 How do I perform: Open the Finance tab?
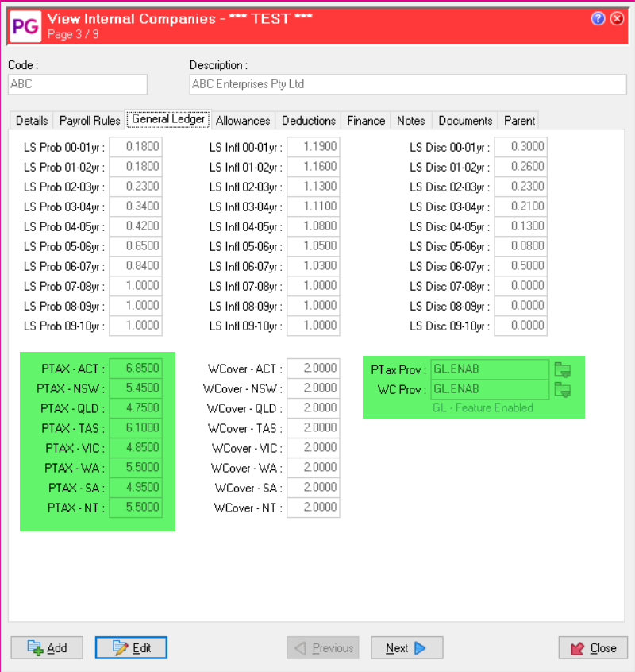(x=366, y=121)
